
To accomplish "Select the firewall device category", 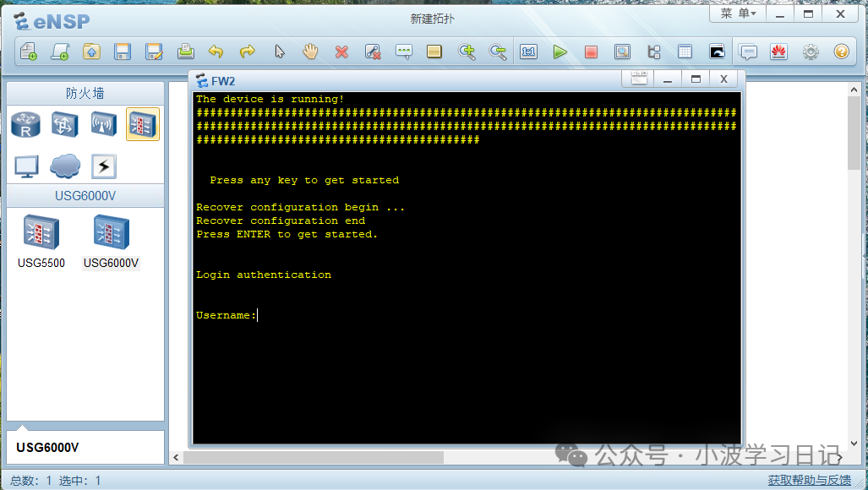I will [143, 124].
